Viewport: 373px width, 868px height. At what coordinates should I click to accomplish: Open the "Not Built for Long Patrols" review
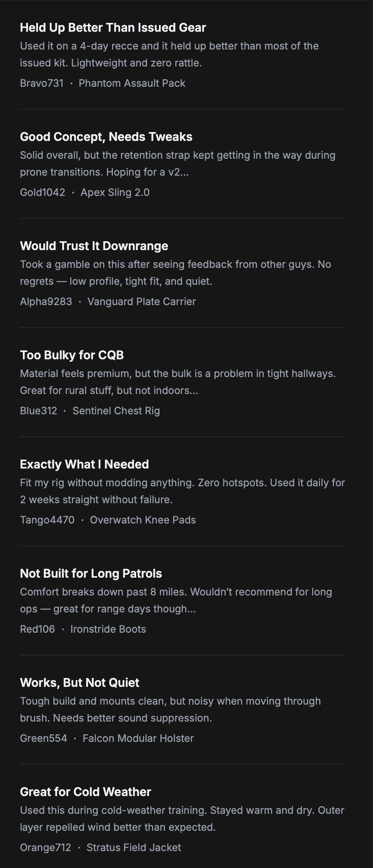pyautogui.click(x=91, y=573)
